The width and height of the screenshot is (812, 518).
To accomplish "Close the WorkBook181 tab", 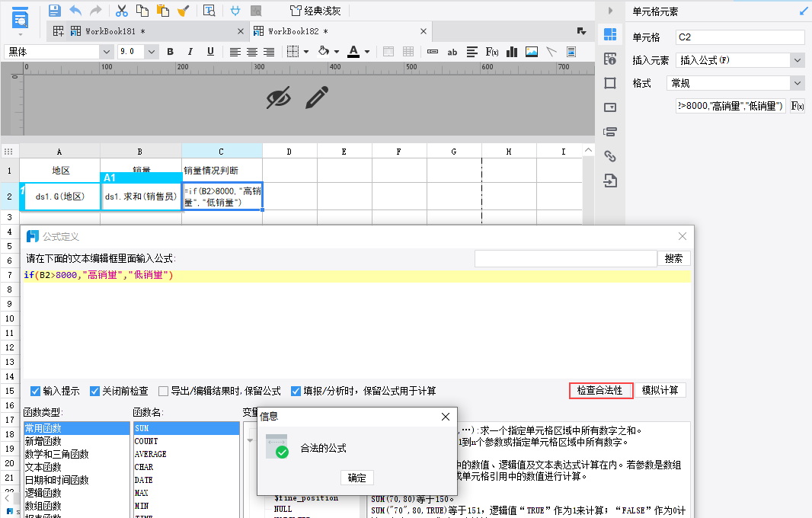I will point(240,31).
